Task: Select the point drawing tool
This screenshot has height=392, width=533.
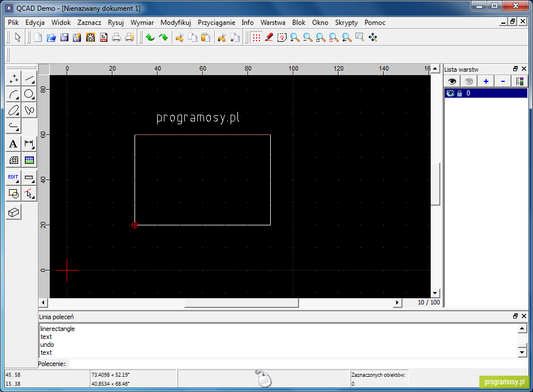Action: [14, 79]
